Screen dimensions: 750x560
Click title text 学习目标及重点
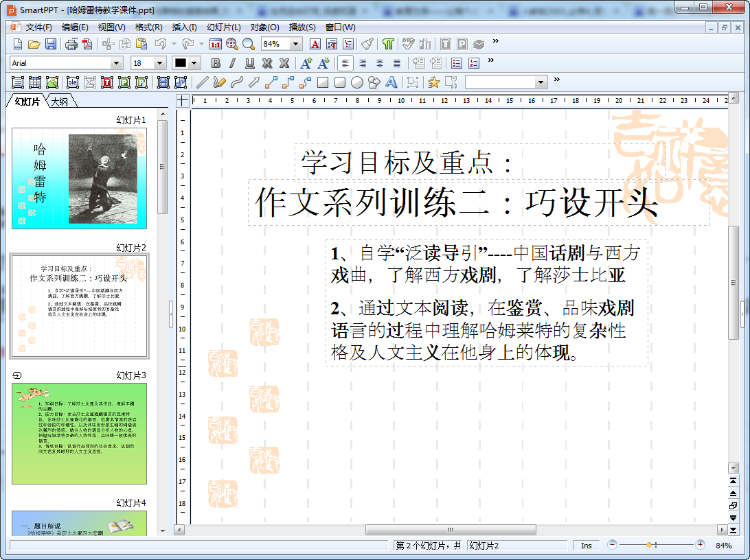click(x=407, y=163)
